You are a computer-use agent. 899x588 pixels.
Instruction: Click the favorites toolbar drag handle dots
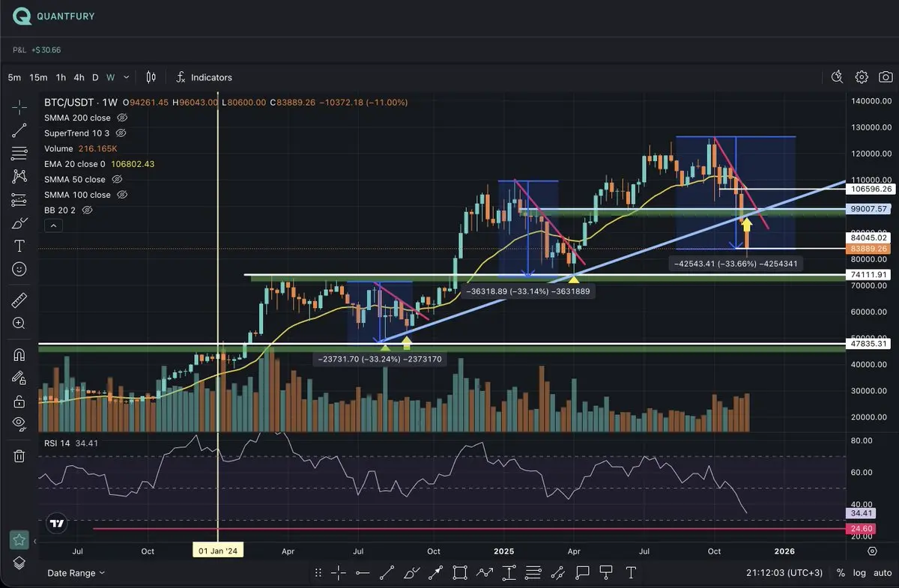[318, 573]
